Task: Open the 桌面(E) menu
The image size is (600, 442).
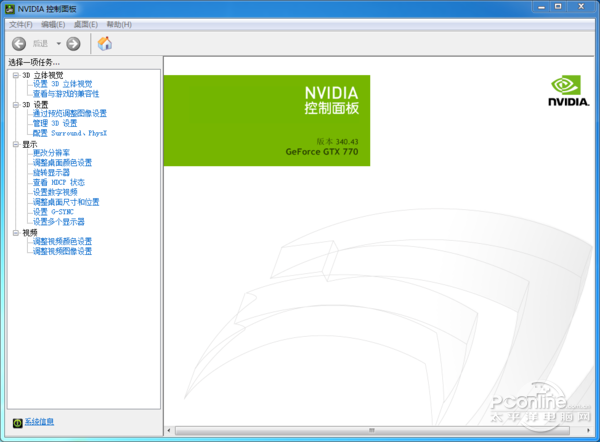Action: point(86,24)
